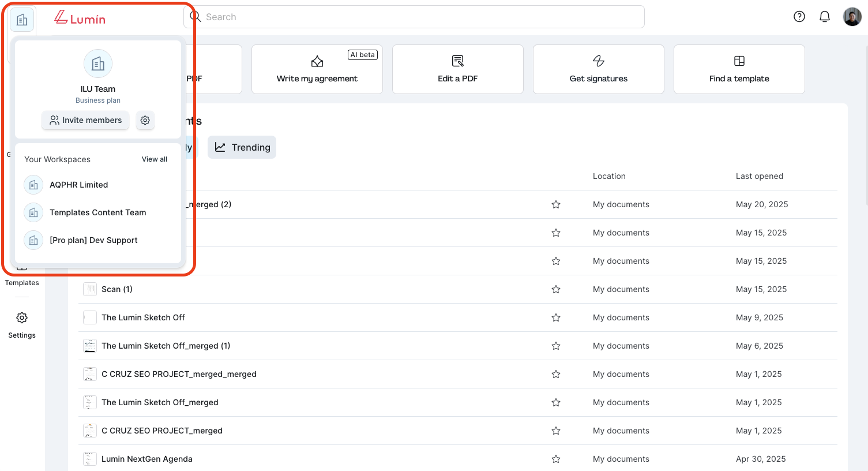Viewport: 868px width, 471px height.
Task: Click May 20, 2025 date cell
Action: [762, 204]
